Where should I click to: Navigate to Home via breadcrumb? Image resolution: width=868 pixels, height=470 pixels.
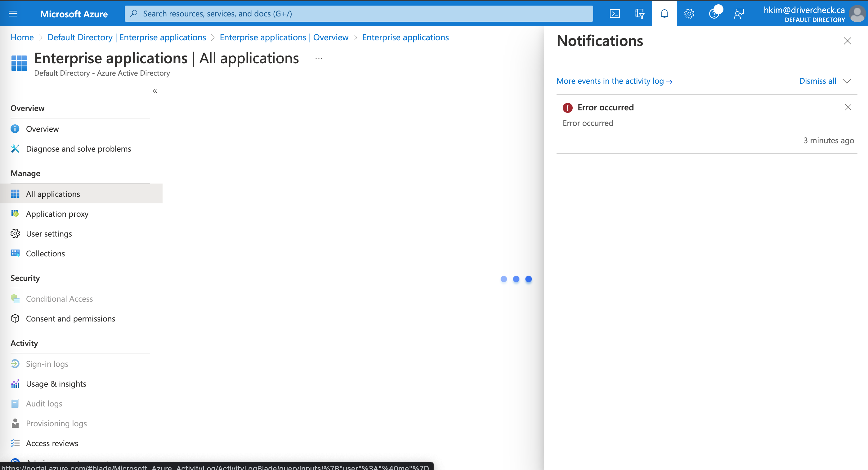click(22, 37)
